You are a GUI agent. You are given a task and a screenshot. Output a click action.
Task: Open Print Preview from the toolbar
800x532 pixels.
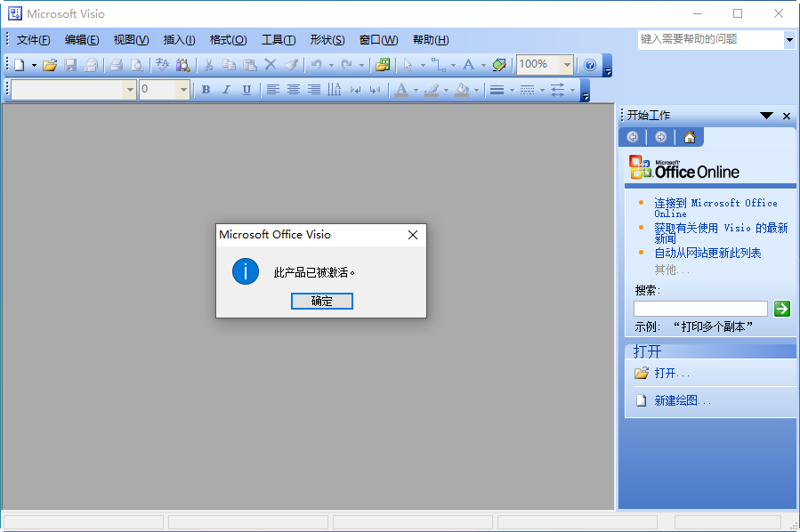coord(137,65)
